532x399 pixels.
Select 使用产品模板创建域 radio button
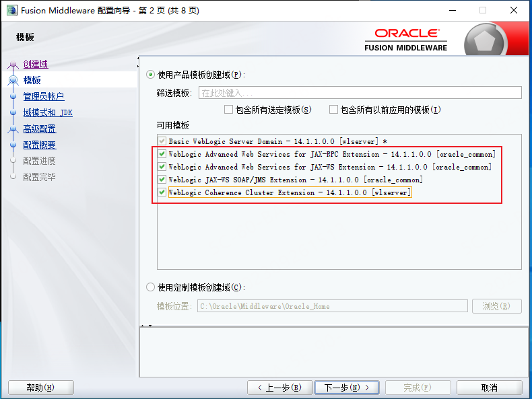coord(150,75)
